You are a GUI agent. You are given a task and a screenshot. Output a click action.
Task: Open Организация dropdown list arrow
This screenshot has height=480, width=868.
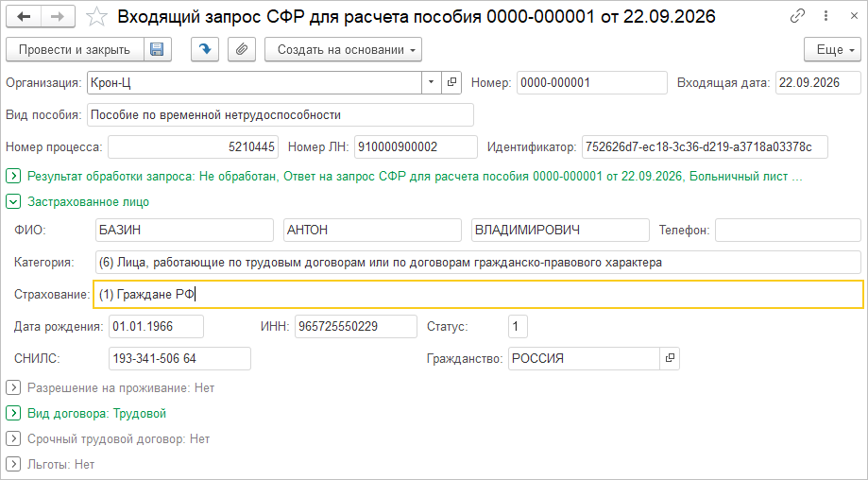click(x=432, y=82)
